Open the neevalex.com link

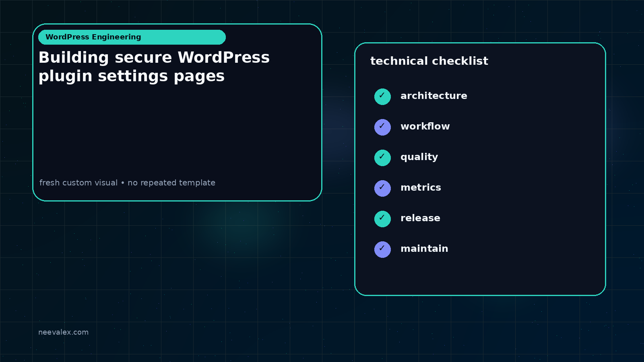(x=63, y=332)
